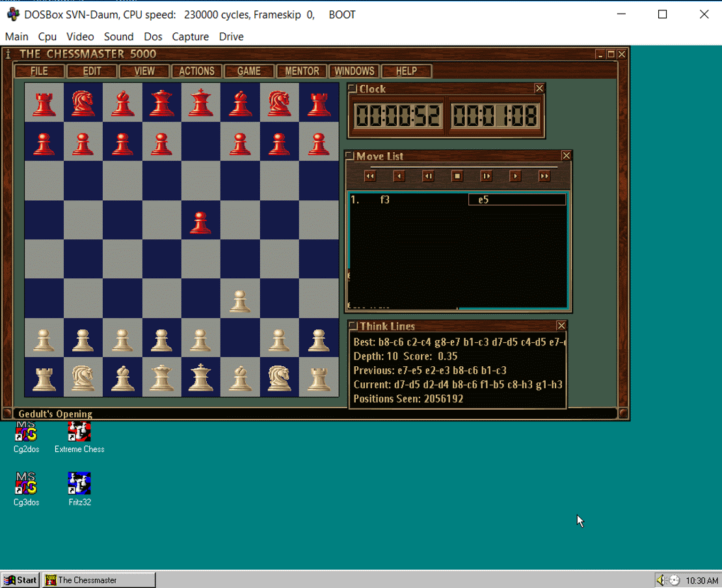Open DOSBox Dos menu
The height and width of the screenshot is (588, 722).
tap(153, 36)
